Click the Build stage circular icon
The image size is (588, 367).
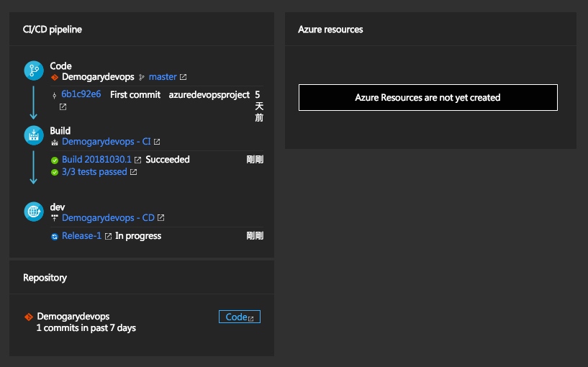click(x=33, y=135)
